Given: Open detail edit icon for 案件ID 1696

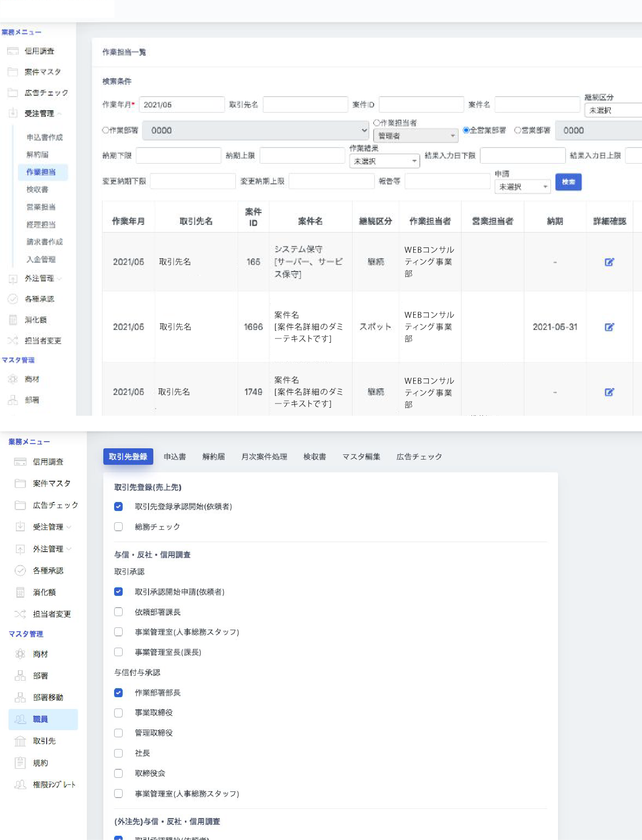Looking at the screenshot, I should 609,327.
